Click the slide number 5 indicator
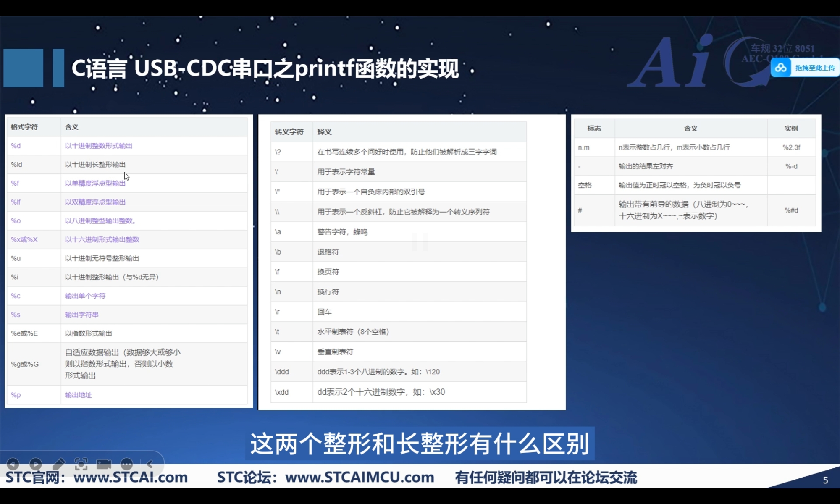840x504 pixels. point(825,480)
